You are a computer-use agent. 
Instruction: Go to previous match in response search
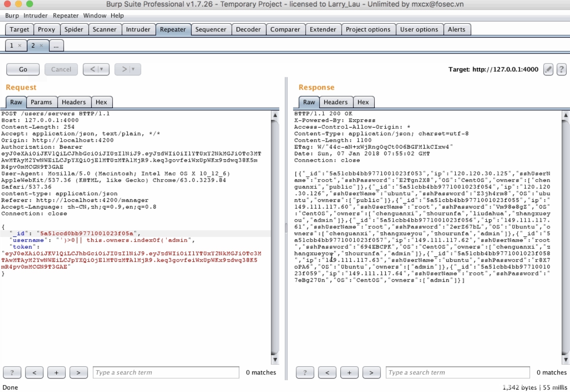(x=327, y=372)
